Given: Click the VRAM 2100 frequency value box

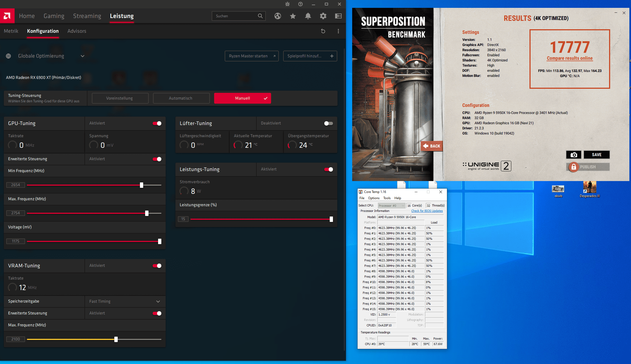Looking at the screenshot, I should pos(15,339).
